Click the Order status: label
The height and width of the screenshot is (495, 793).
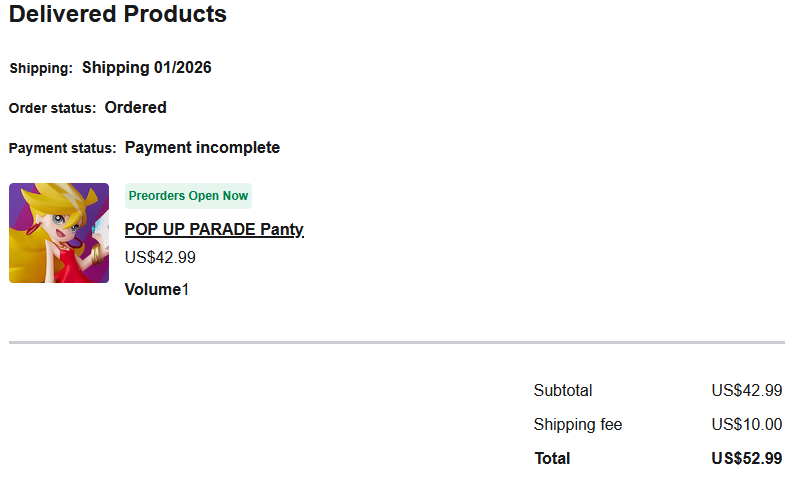point(52,108)
